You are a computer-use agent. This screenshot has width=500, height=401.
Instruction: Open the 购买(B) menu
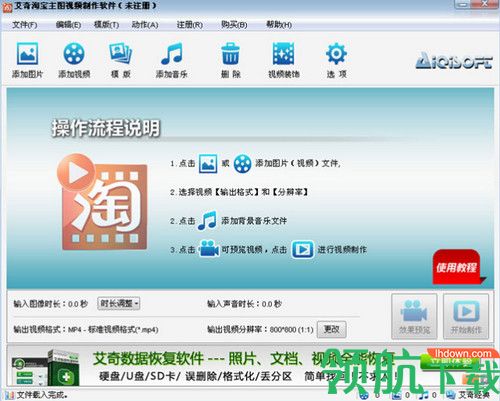(x=234, y=25)
